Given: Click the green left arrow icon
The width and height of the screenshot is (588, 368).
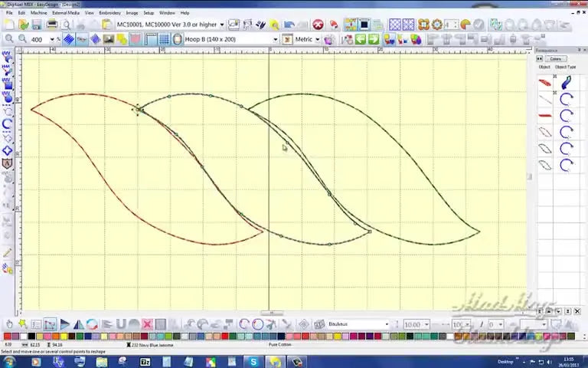Looking at the screenshot, I should 360,39.
